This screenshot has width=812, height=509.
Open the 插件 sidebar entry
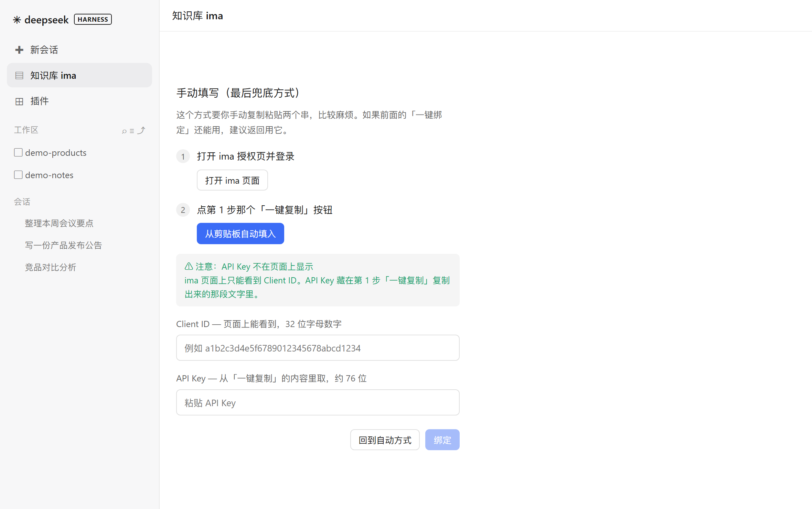pos(79,101)
